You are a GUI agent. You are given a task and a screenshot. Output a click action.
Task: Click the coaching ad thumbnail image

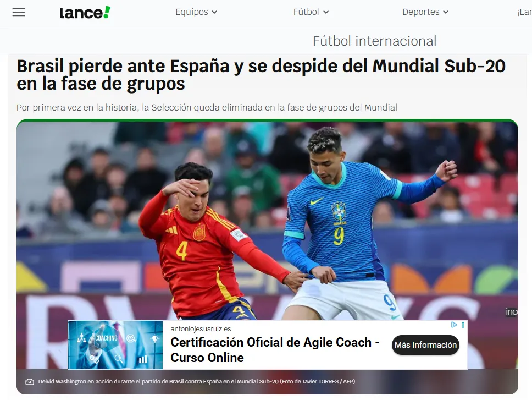click(115, 344)
